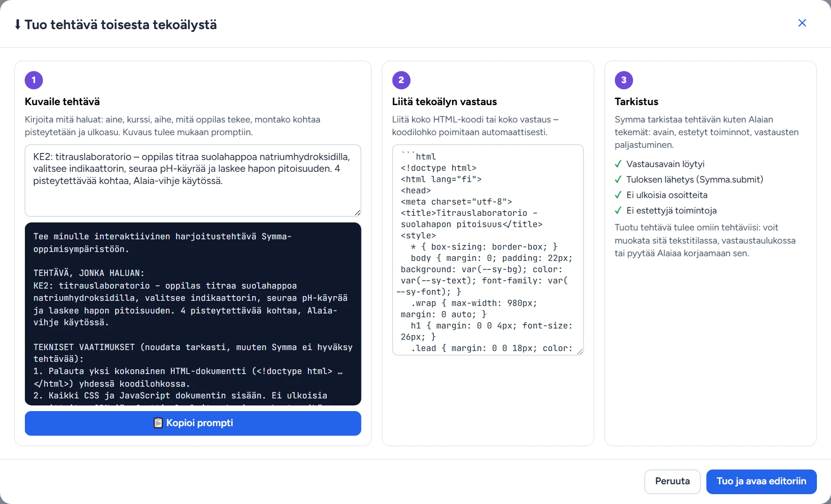Cancel the import with the Peruuta button
Screen dimensions: 831x504
(x=672, y=481)
